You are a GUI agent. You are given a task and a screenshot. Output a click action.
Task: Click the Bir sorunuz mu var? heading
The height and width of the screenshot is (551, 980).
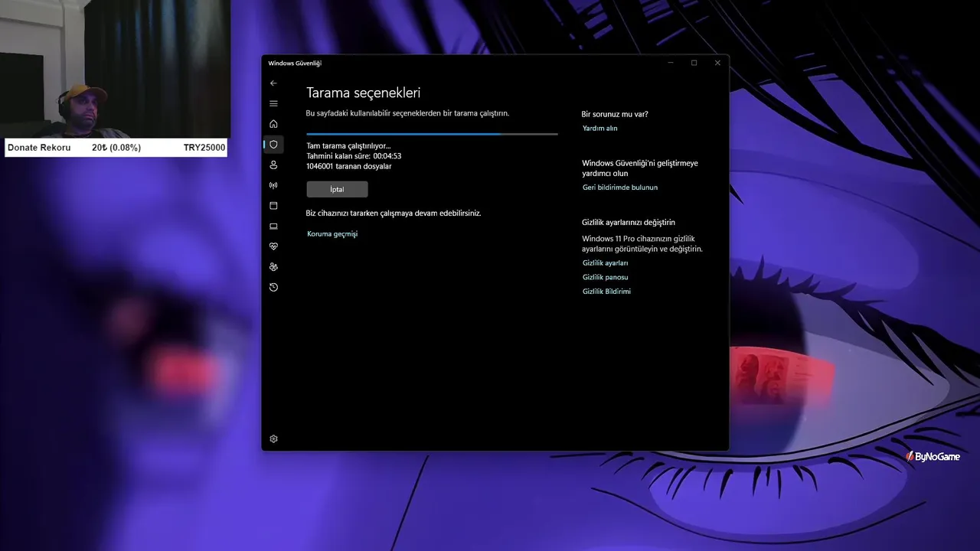[x=615, y=114]
